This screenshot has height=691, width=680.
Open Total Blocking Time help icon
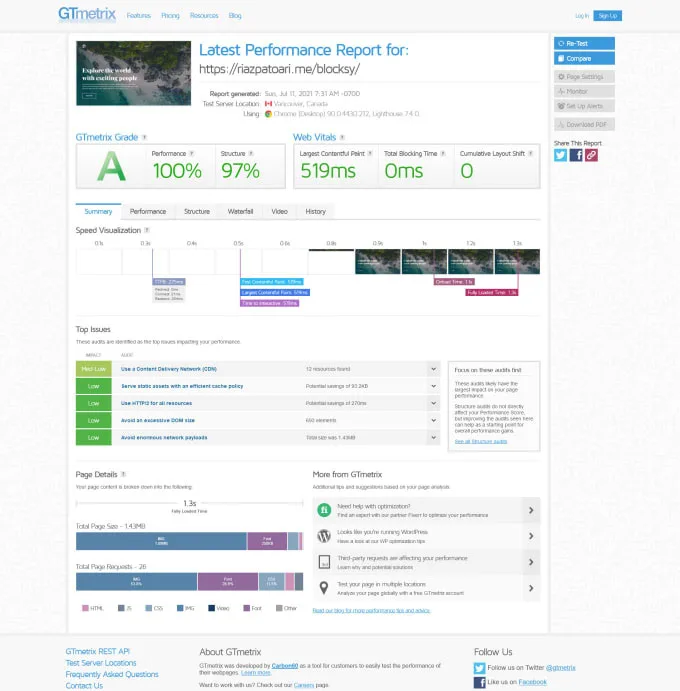443,153
